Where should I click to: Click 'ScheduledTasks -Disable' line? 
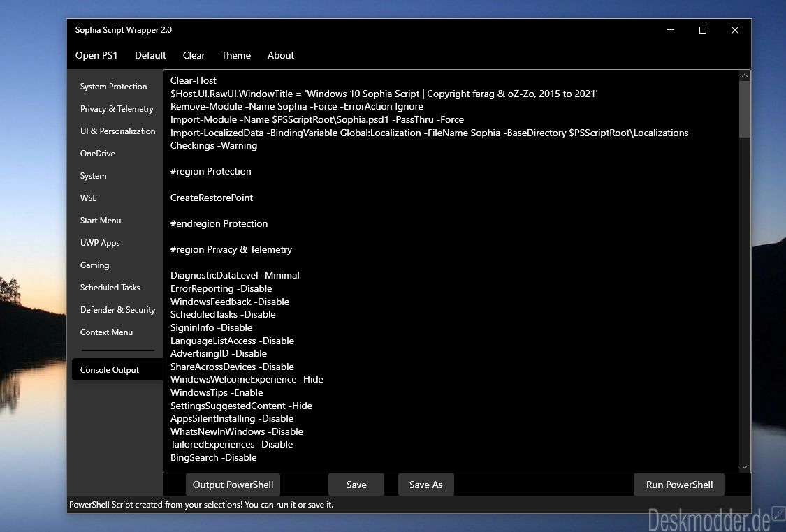point(223,315)
